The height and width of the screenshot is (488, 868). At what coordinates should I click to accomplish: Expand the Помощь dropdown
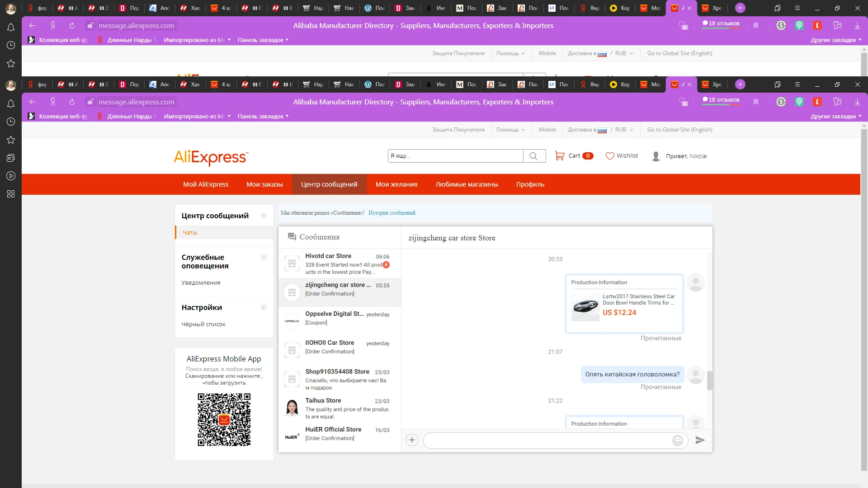click(510, 130)
